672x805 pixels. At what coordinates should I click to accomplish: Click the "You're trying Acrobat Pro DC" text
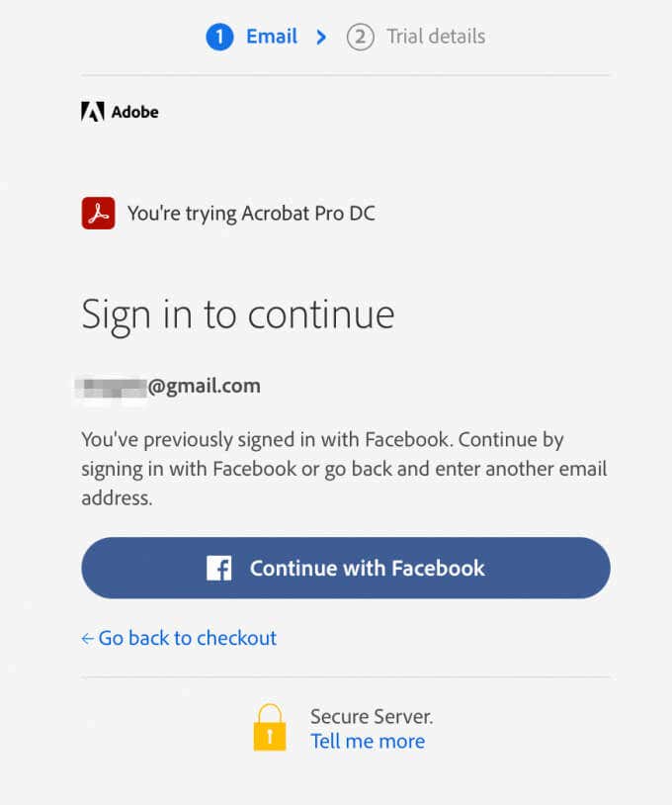pyautogui.click(x=251, y=213)
